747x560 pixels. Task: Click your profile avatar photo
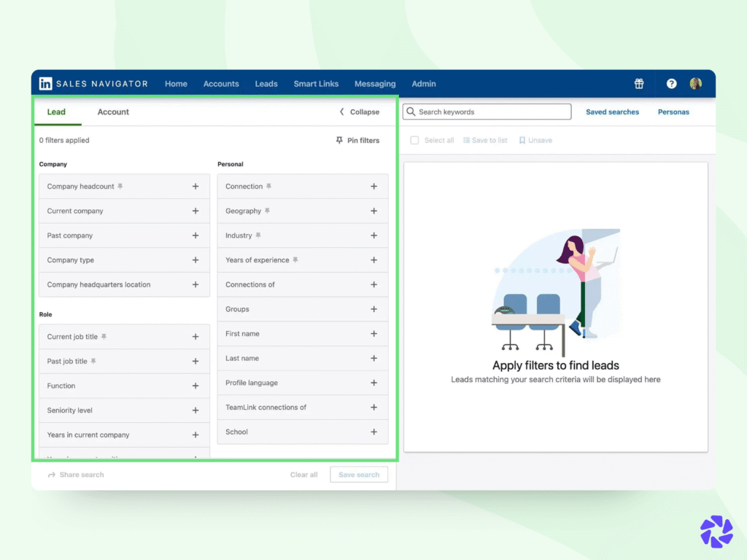coord(695,83)
